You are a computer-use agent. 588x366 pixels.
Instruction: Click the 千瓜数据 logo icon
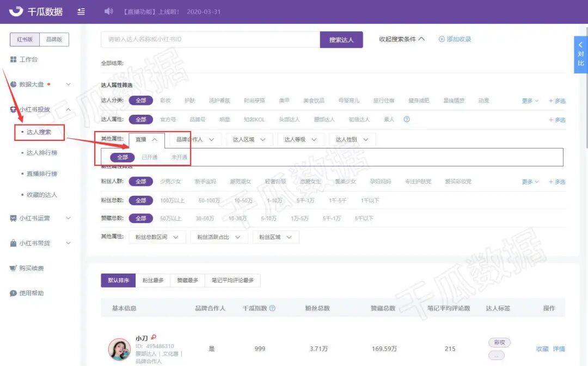coord(16,11)
